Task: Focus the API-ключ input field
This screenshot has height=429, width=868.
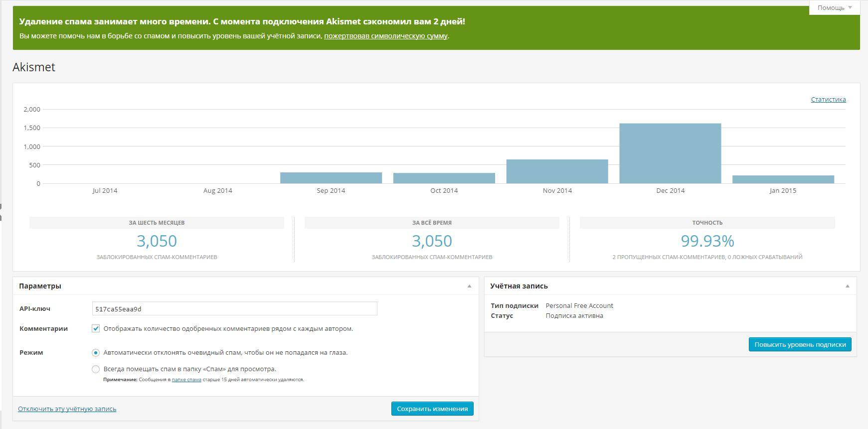Action: click(234, 309)
